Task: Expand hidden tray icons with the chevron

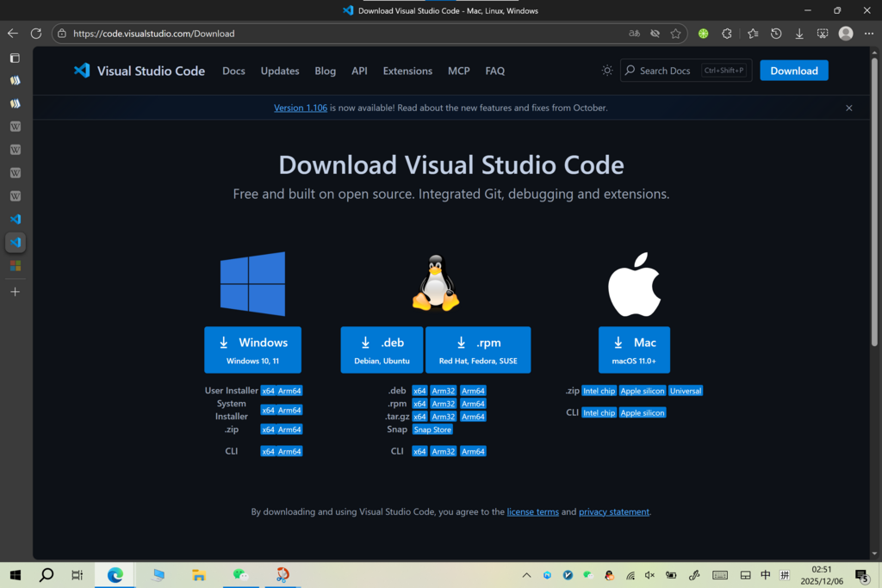Action: point(525,574)
